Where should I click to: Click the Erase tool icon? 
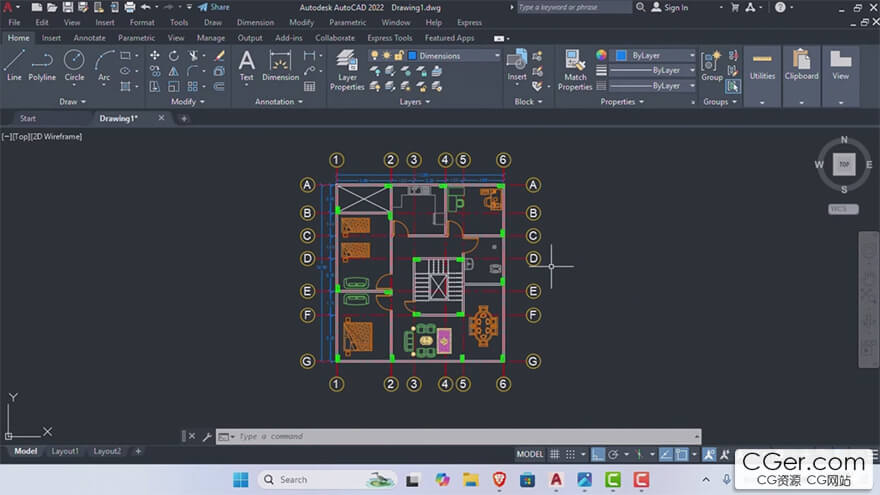[219, 56]
